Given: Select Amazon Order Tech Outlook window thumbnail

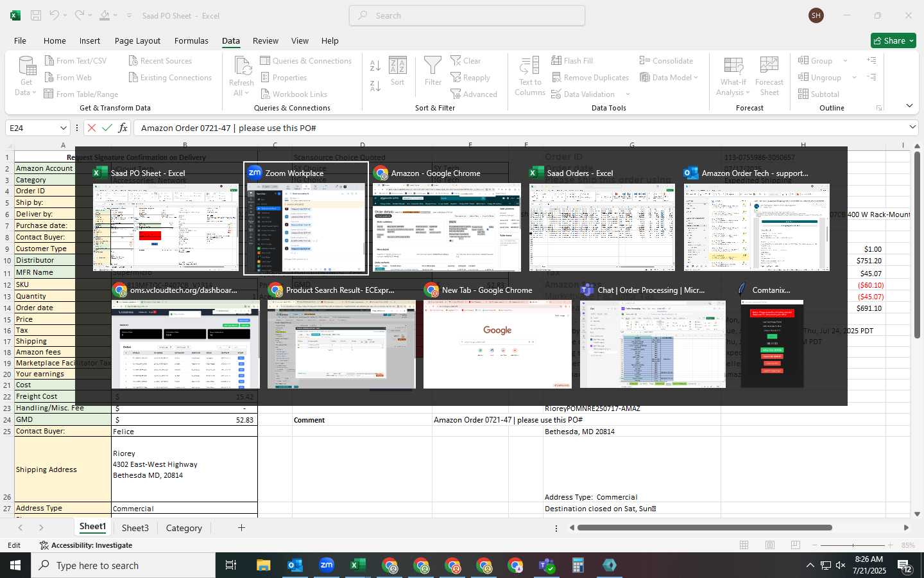Looking at the screenshot, I should click(x=757, y=218).
